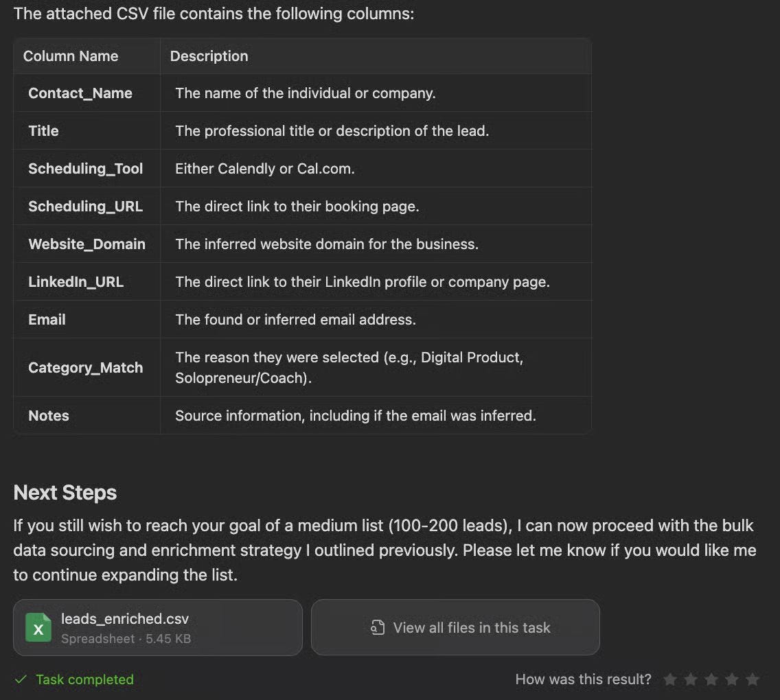Click View all files in this task
The width and height of the screenshot is (780, 700).
pyautogui.click(x=455, y=627)
